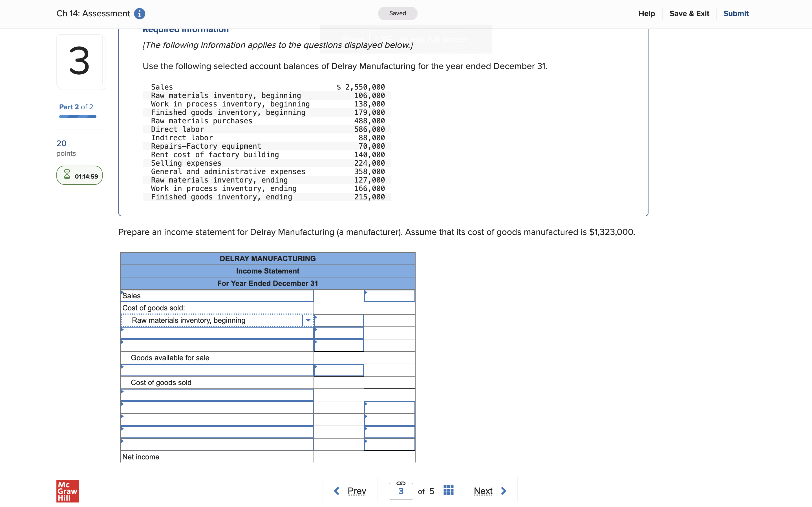812x507 pixels.
Task: Click the Saved status pill
Action: [x=397, y=13]
